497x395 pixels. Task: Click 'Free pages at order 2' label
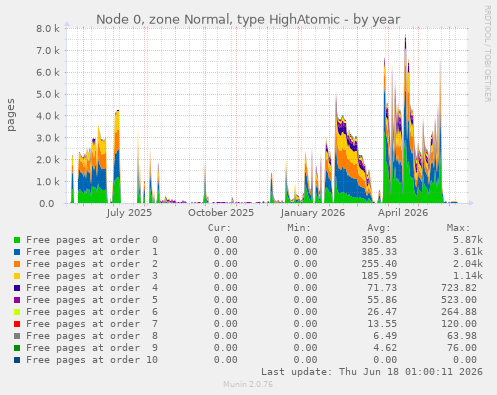[x=92, y=264]
